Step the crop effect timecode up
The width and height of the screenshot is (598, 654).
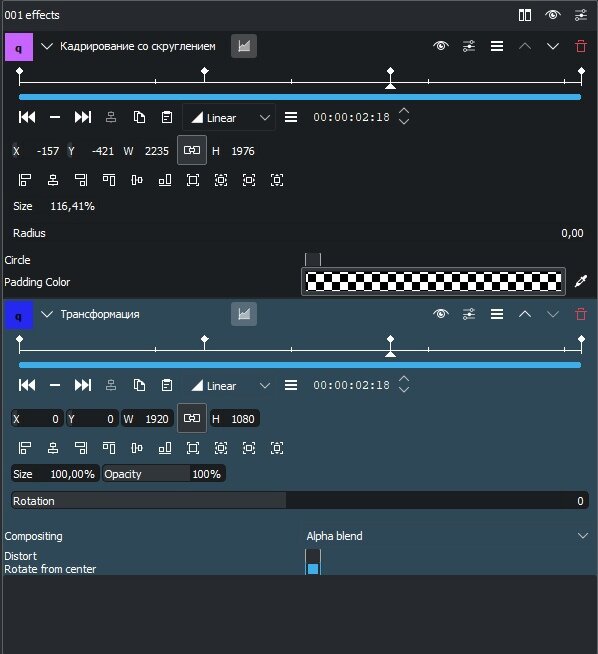coord(404,111)
